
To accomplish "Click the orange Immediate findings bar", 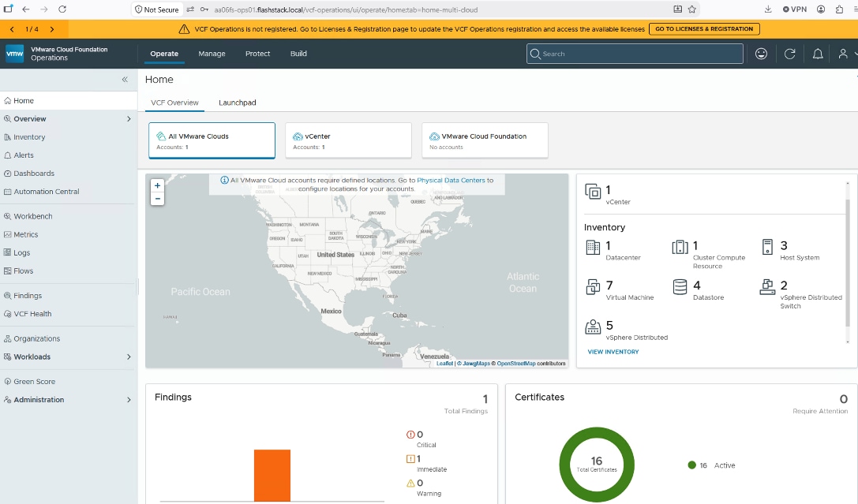I will [272, 475].
